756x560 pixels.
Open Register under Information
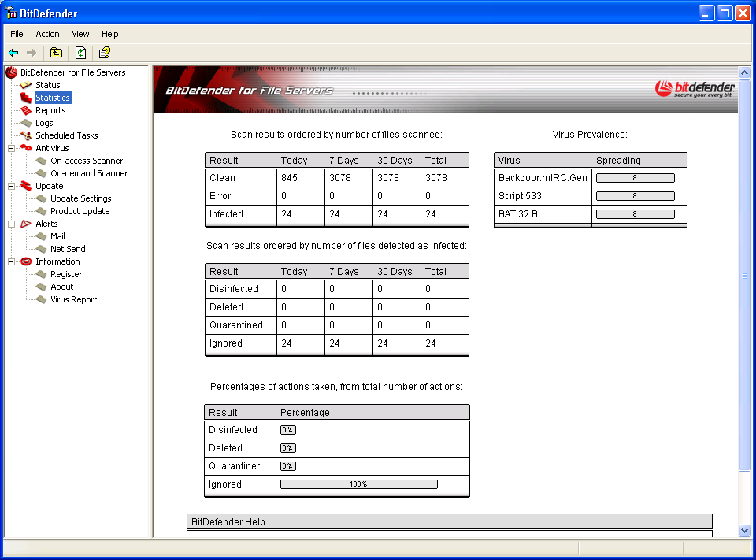[66, 274]
